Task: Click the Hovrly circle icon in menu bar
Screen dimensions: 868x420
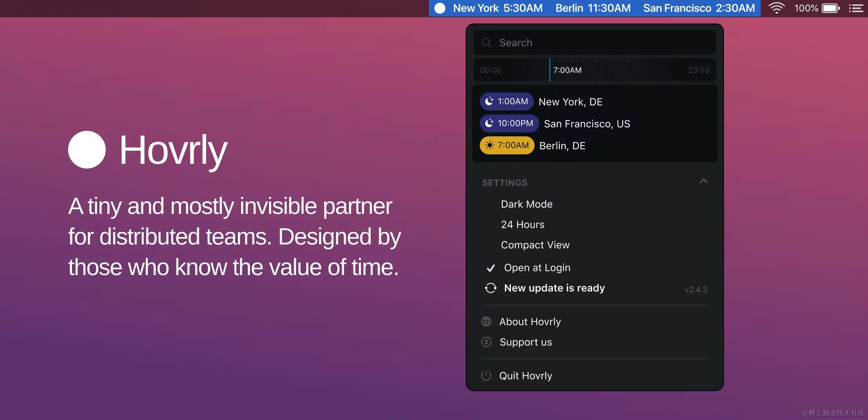Action: [x=440, y=8]
